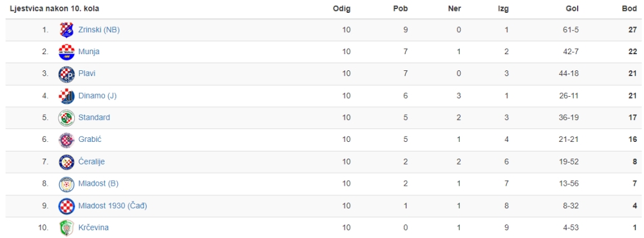This screenshot has height=238, width=644.
Task: Open the Grabić team link
Action: [x=90, y=140]
